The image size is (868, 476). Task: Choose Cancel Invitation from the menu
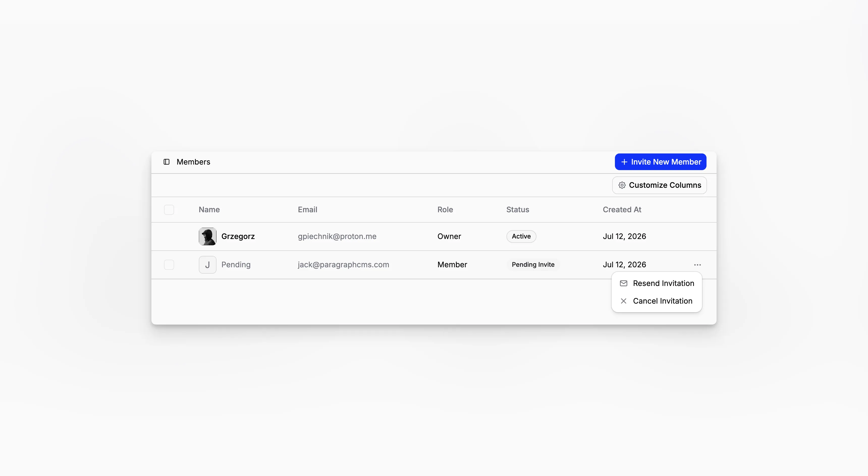pos(657,301)
